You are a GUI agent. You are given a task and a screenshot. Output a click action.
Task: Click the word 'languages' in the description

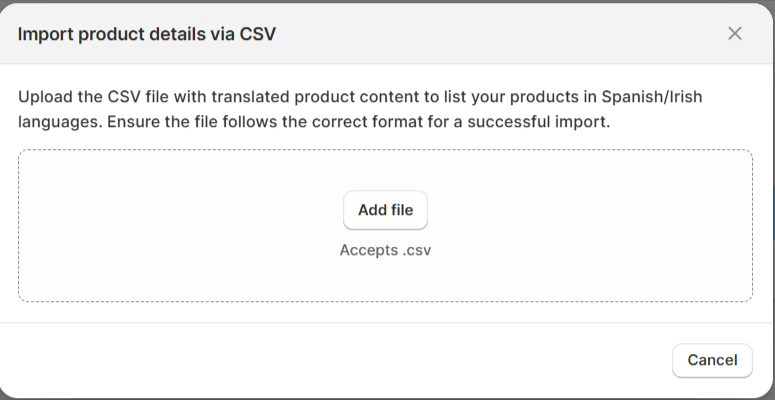click(53, 123)
